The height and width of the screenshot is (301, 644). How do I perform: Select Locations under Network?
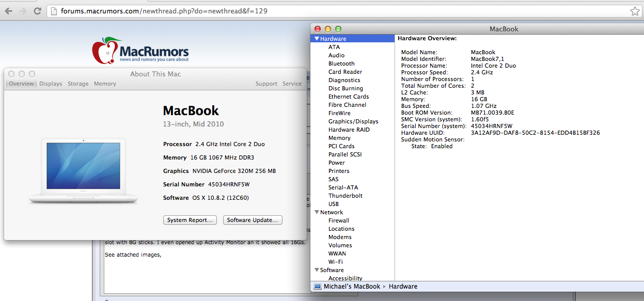coord(341,229)
